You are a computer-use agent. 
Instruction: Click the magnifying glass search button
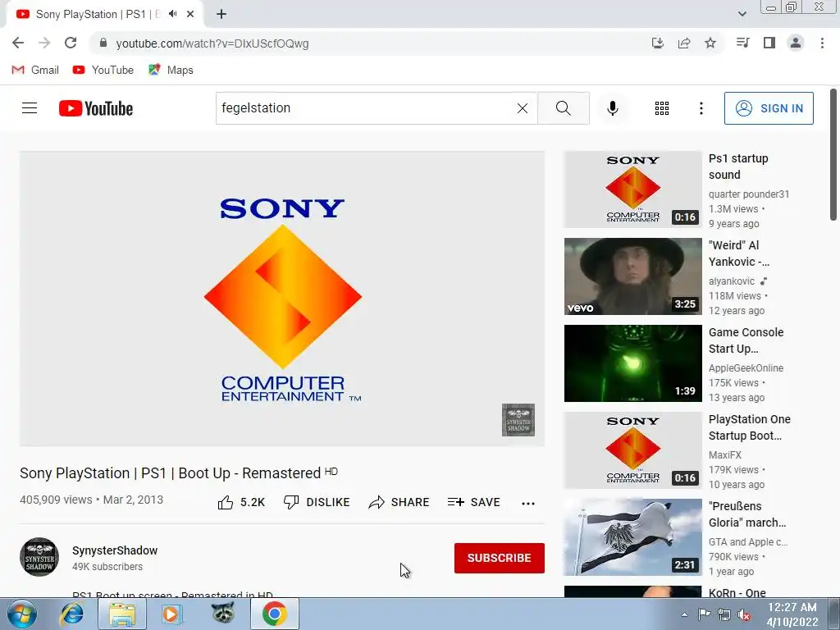click(563, 108)
